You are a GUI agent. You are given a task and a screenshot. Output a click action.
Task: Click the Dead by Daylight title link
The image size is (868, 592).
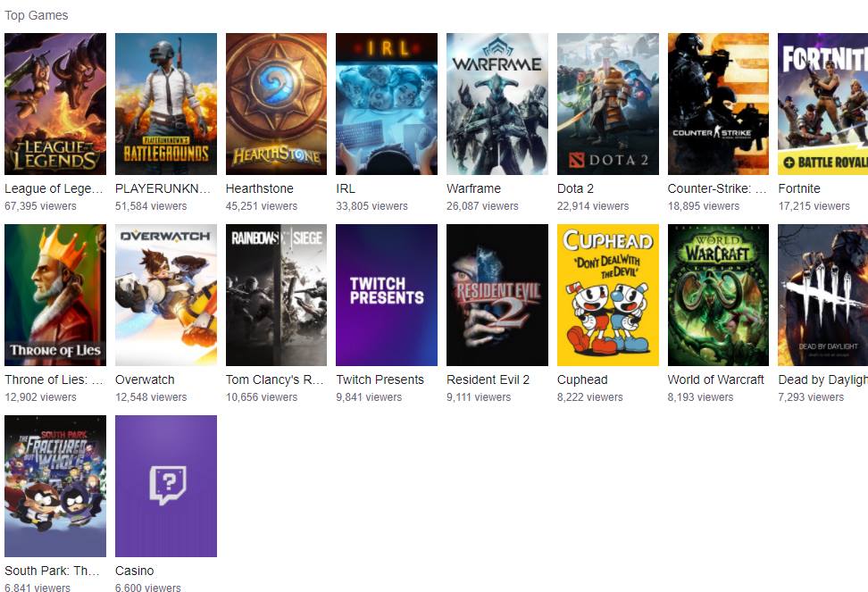(x=823, y=380)
